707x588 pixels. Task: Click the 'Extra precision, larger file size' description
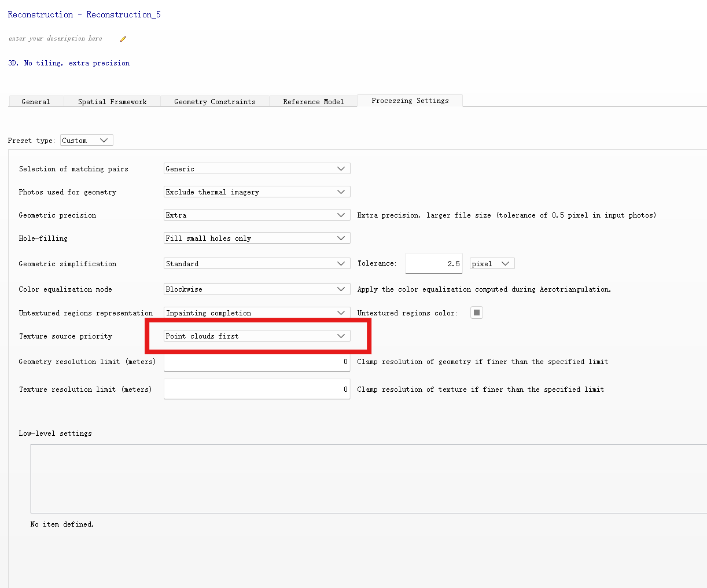[x=507, y=215]
